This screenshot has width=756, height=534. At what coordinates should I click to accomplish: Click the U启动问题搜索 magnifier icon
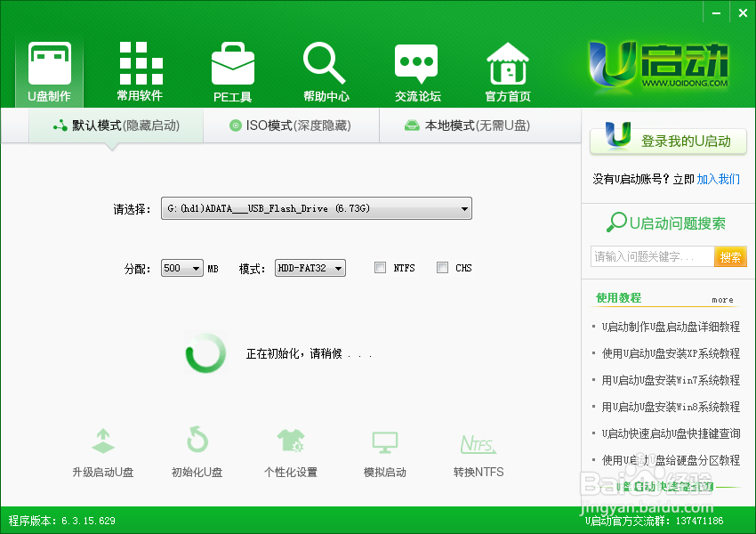pyautogui.click(x=616, y=222)
